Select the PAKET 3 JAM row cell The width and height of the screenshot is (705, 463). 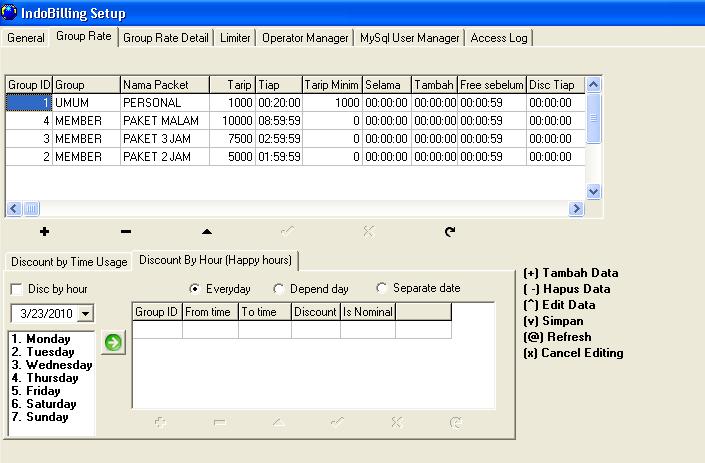coord(165,139)
